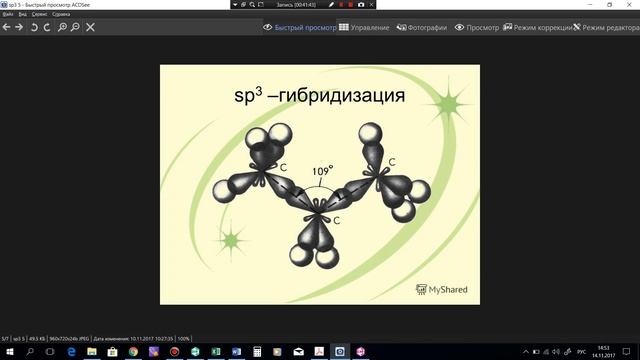The height and width of the screenshot is (360, 640).
Task: Open network status in tray
Action: (x=546, y=351)
